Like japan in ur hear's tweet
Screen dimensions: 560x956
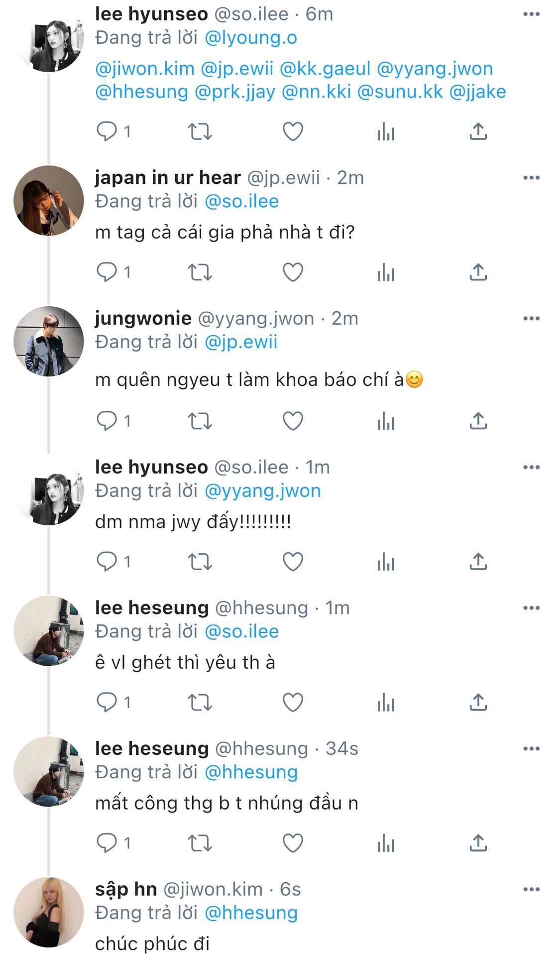pyautogui.click(x=293, y=272)
